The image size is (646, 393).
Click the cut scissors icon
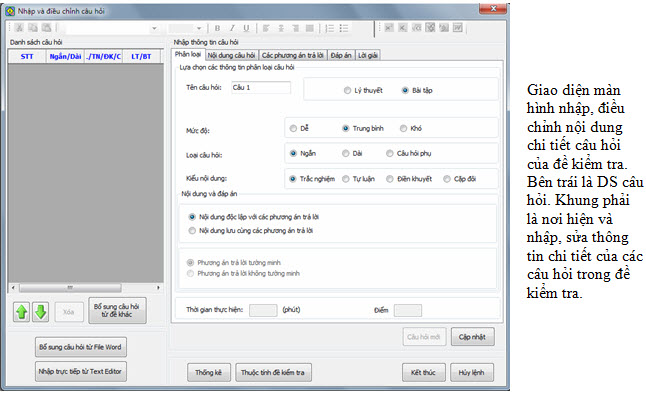point(19,28)
